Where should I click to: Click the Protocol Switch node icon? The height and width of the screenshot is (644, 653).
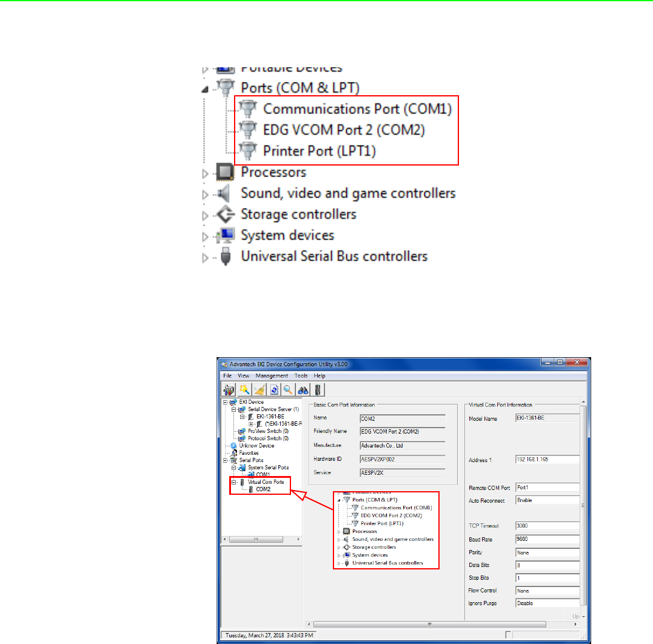(242, 438)
